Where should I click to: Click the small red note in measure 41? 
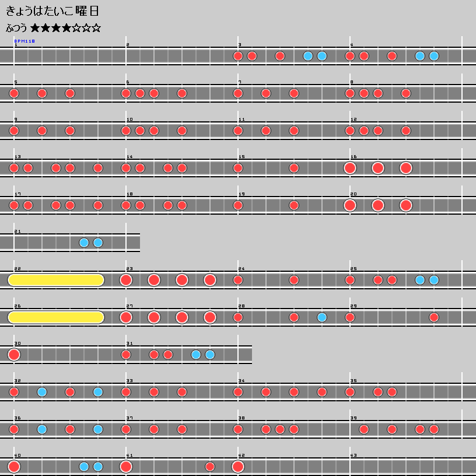click(x=210, y=467)
